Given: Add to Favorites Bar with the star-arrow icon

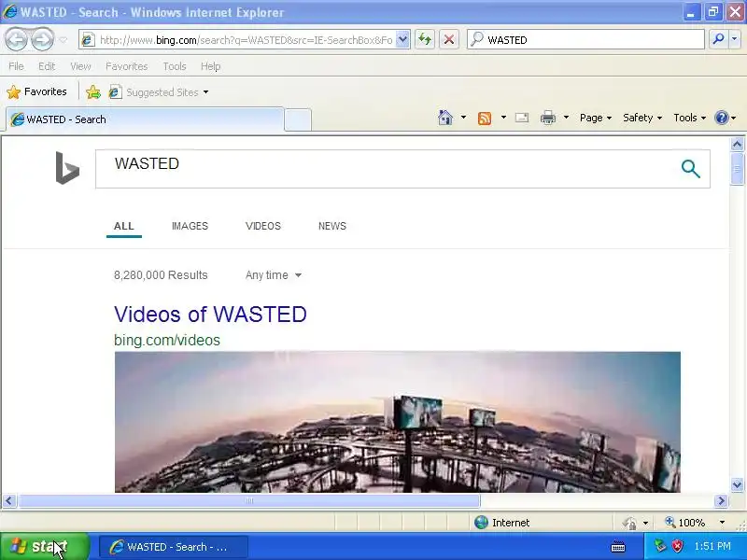Looking at the screenshot, I should (x=93, y=91).
